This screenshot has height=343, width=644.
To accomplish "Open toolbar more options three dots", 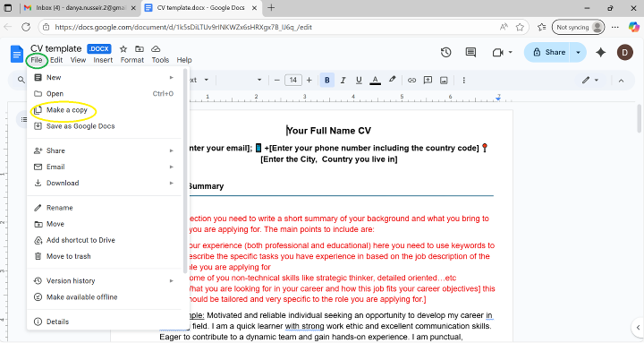I will click(463, 81).
